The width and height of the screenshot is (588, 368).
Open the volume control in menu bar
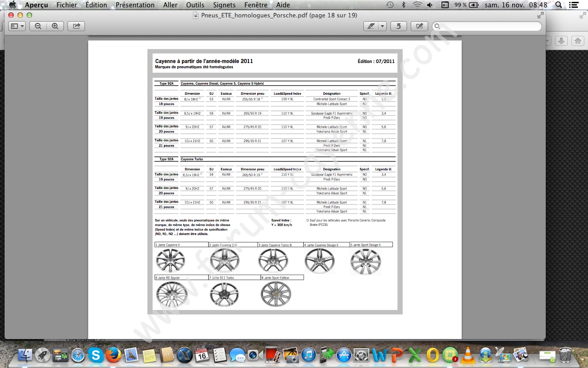coord(430,5)
